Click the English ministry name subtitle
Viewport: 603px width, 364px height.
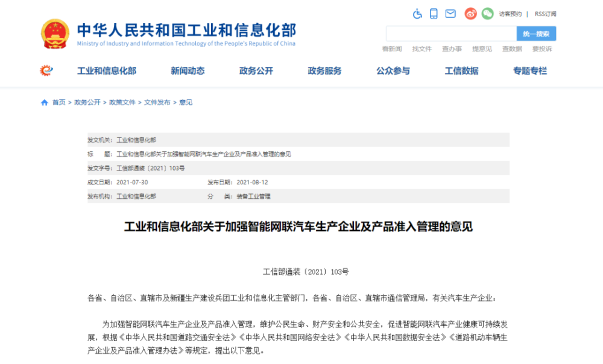[x=186, y=43]
